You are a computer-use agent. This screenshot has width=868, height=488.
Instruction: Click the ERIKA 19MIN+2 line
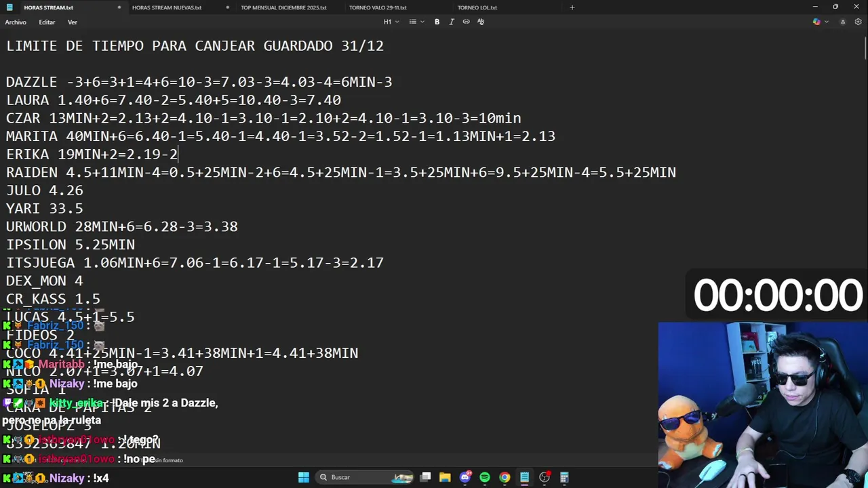pos(92,155)
